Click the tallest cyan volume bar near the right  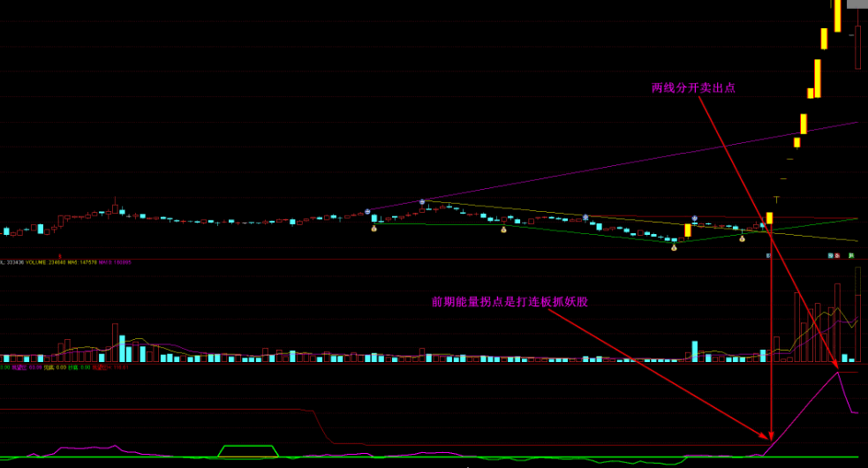click(694, 351)
